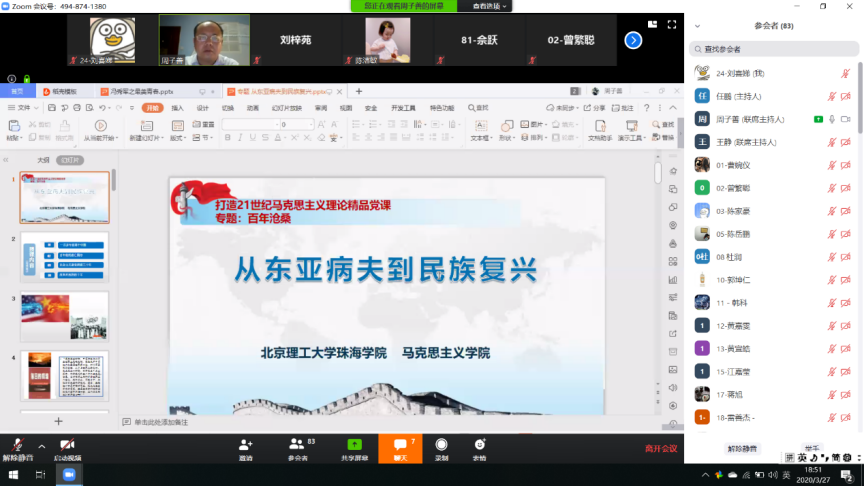Switch slide panel to 幻灯片 thumbnail view
864x486 pixels.
[70, 160]
